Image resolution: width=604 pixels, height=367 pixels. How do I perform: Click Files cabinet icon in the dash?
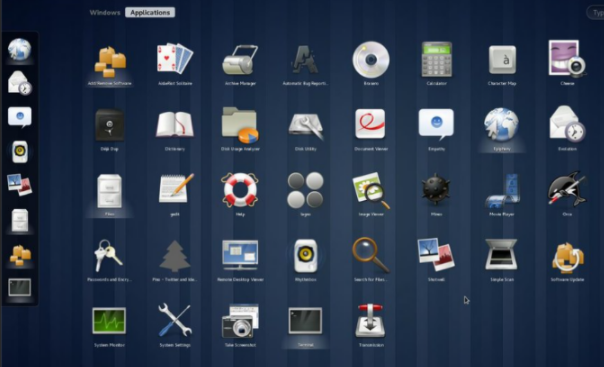20,220
